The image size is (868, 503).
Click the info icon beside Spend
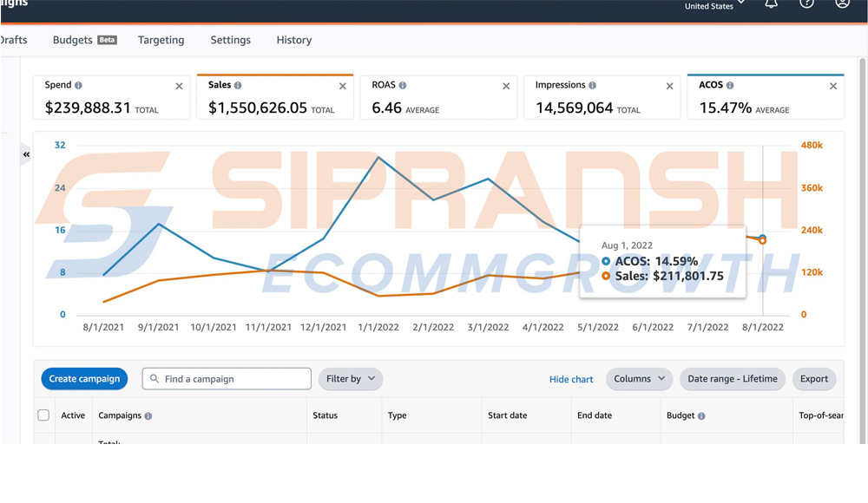[79, 86]
